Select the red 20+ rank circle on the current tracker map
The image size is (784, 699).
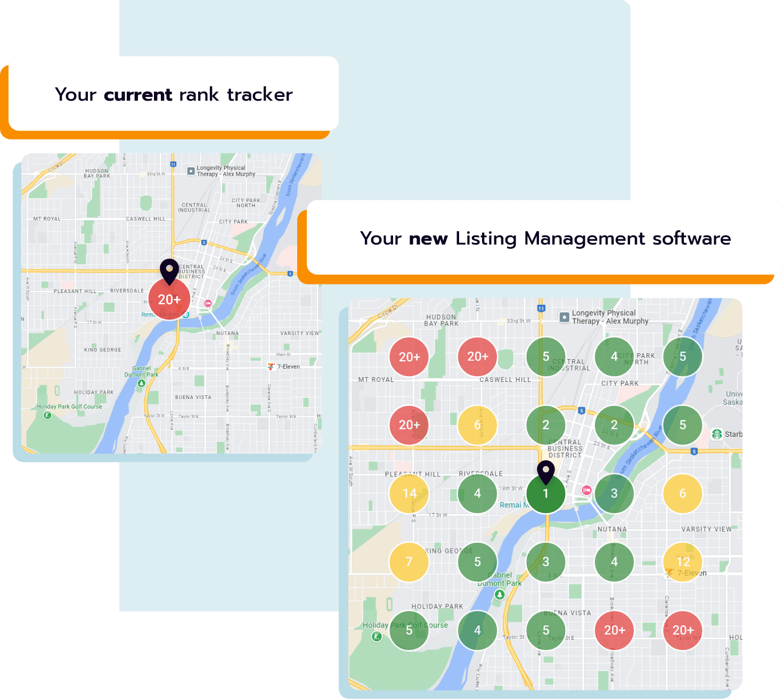169,299
